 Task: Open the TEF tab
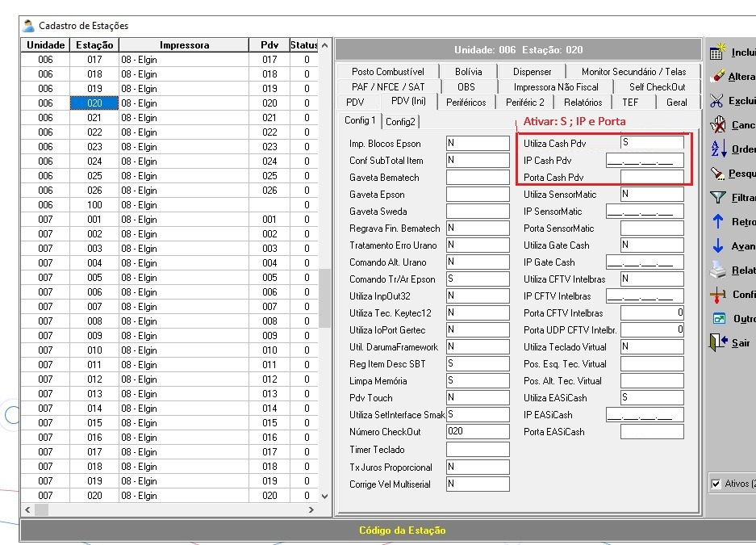630,103
